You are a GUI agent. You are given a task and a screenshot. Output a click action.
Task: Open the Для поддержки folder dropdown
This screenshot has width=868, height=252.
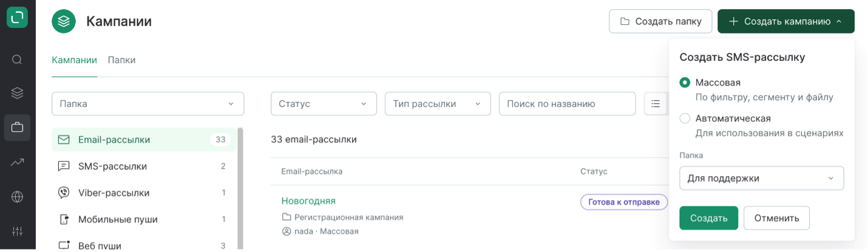coord(761,179)
